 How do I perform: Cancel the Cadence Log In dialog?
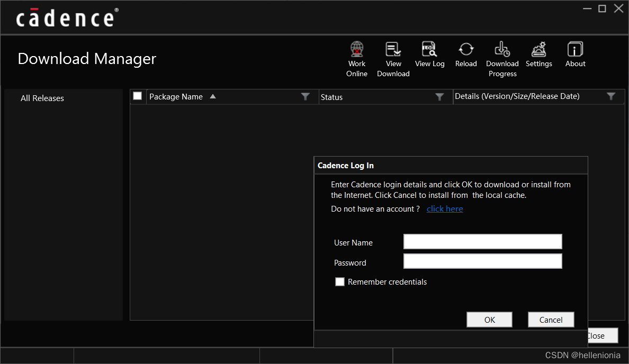point(551,320)
